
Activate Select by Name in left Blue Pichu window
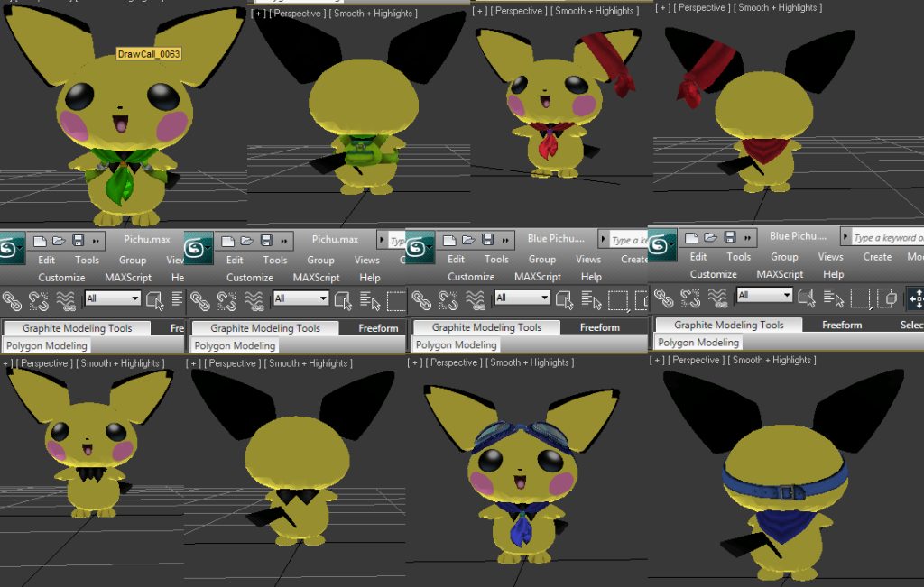[591, 300]
